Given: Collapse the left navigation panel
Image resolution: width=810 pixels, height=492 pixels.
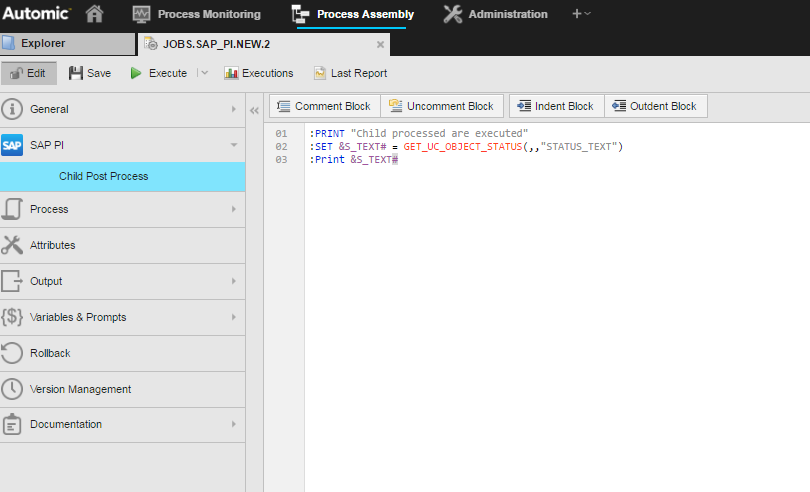Looking at the screenshot, I should click(x=254, y=110).
